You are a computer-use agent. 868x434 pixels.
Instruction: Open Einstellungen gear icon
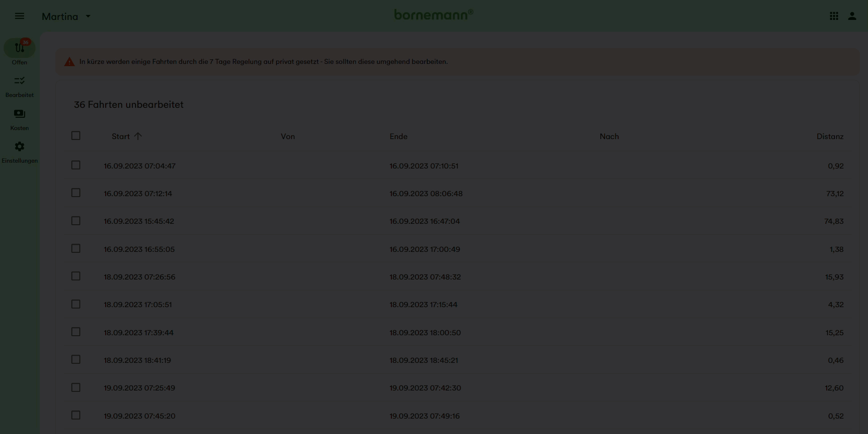[20, 147]
